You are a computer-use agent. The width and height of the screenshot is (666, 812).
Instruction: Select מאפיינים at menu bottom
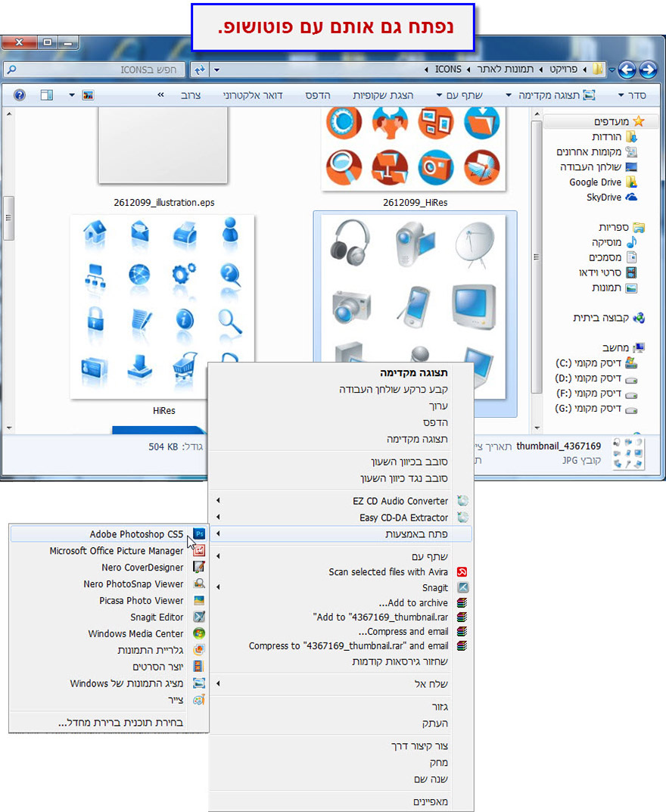coord(341,801)
